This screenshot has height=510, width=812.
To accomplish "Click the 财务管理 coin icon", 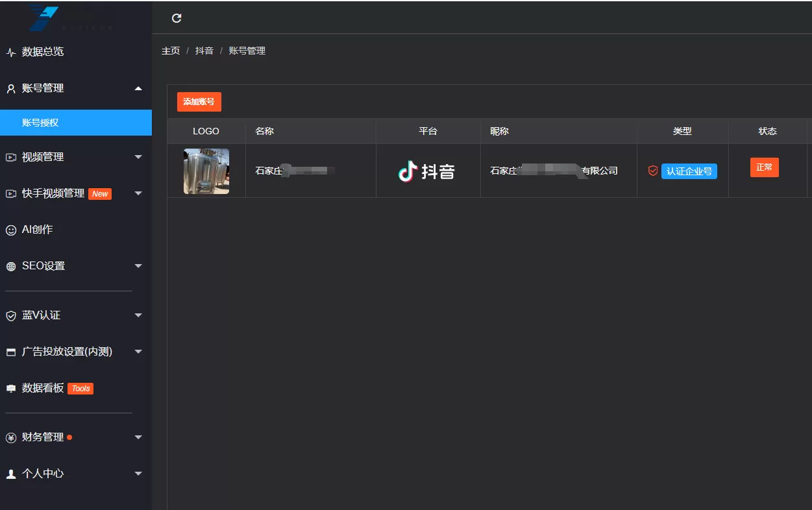I will pyautogui.click(x=10, y=437).
